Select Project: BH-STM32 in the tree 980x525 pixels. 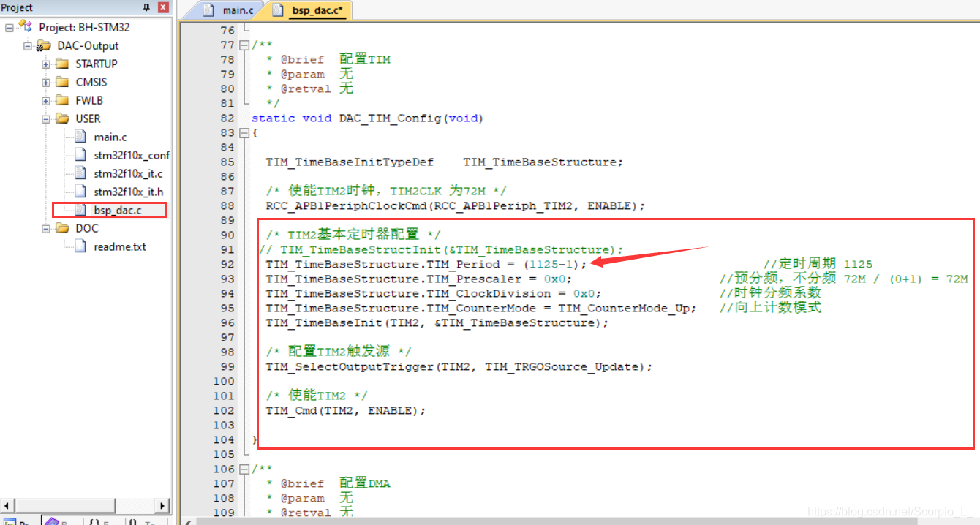tap(84, 27)
